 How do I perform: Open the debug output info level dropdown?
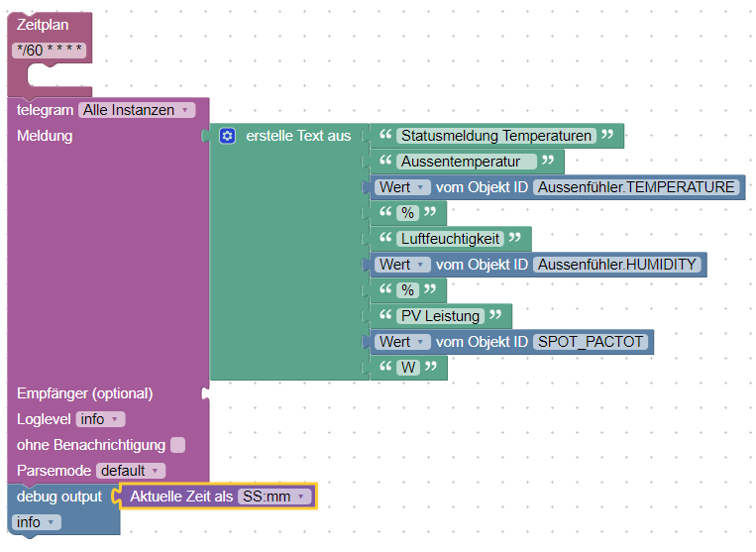tap(37, 522)
